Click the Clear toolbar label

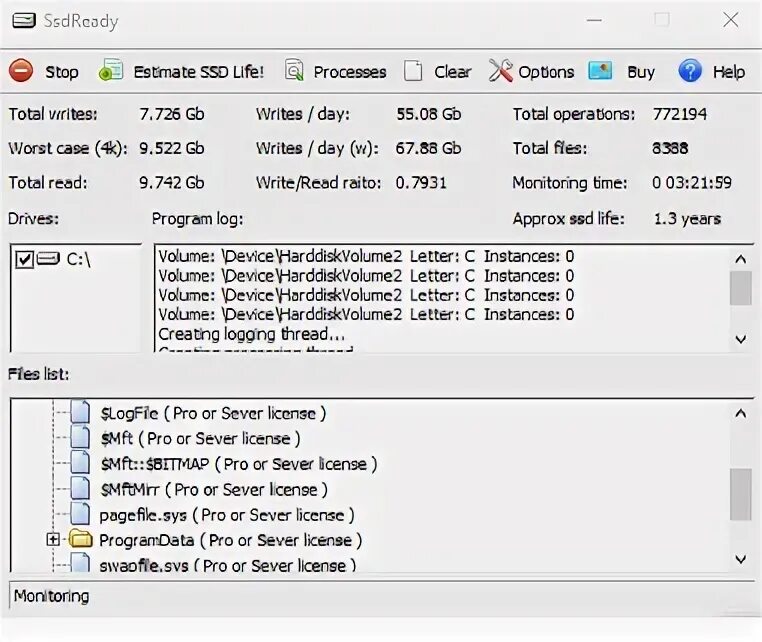coord(453,72)
